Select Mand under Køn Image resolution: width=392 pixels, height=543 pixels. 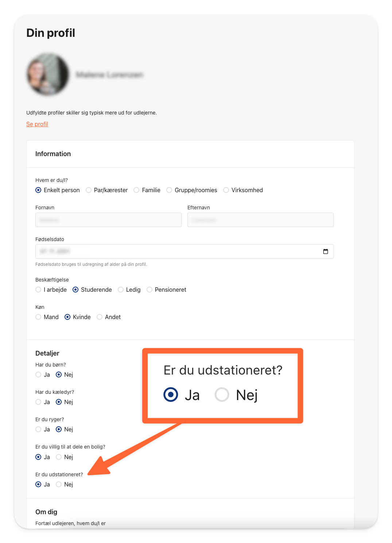38,317
